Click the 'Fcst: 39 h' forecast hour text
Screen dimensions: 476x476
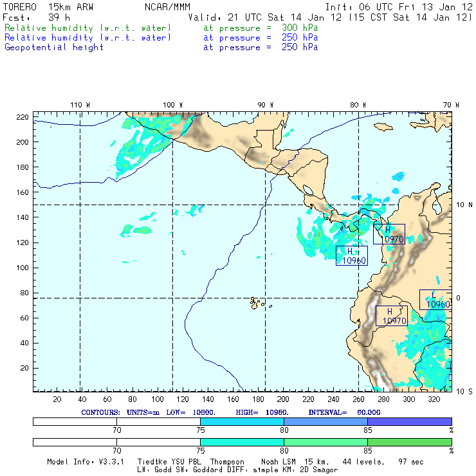tap(36, 17)
